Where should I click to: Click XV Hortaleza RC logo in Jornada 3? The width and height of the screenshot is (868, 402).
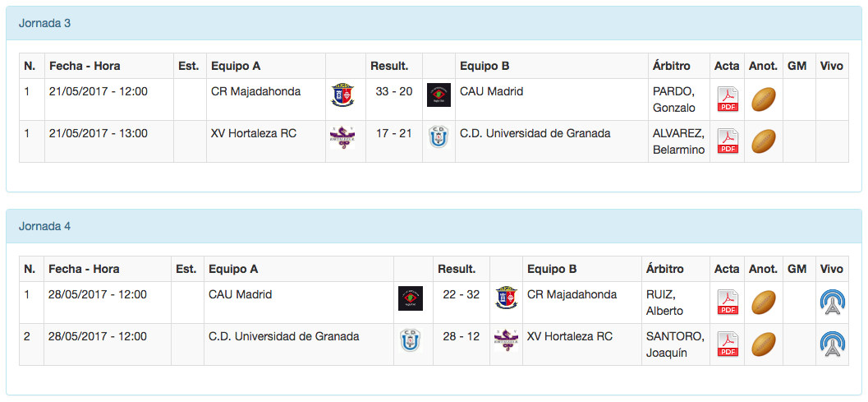click(342, 136)
